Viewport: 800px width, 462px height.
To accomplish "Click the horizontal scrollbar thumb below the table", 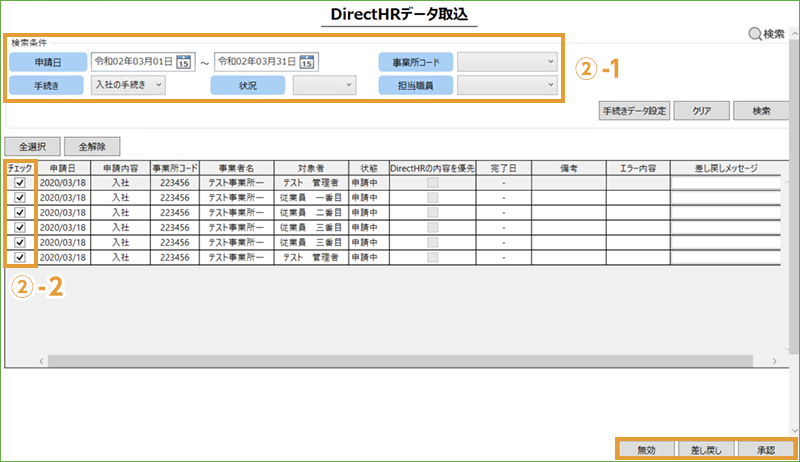I will pyautogui.click(x=401, y=361).
